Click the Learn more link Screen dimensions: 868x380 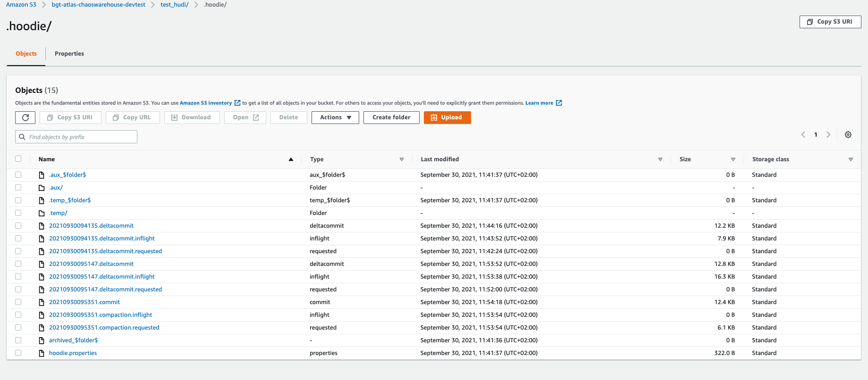539,103
